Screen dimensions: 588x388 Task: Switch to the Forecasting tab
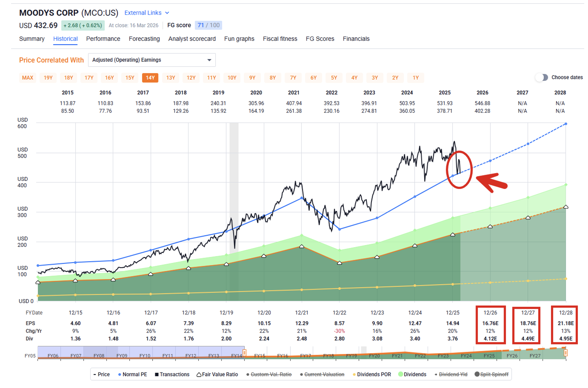tap(144, 39)
